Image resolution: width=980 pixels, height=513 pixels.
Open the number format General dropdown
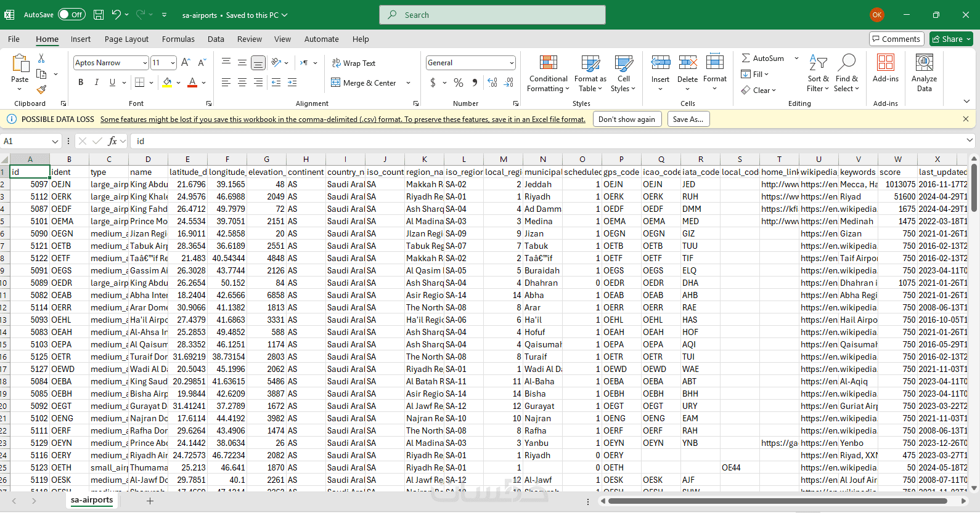click(512, 63)
